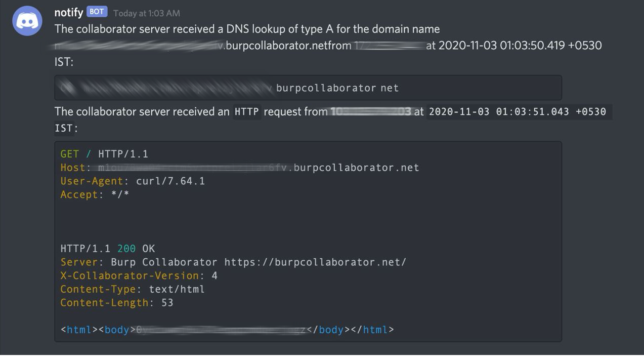
Task: Click the '<html><body>' response body line
Action: tap(227, 330)
